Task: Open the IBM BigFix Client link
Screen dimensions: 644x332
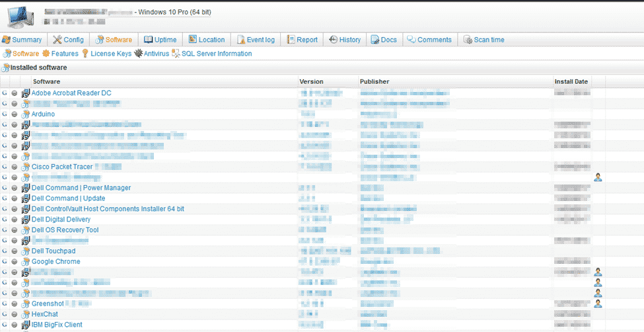Action: point(57,325)
